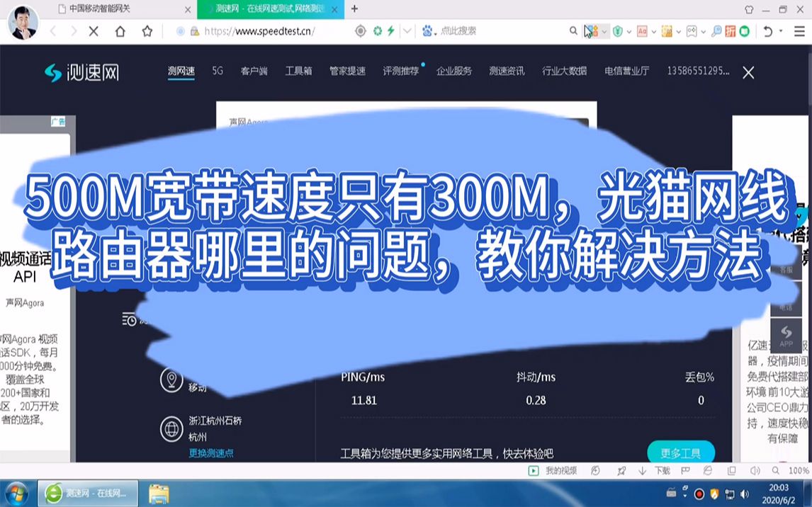812x507 pixels.
Task: Stop page loading with X button
Action: click(x=94, y=31)
